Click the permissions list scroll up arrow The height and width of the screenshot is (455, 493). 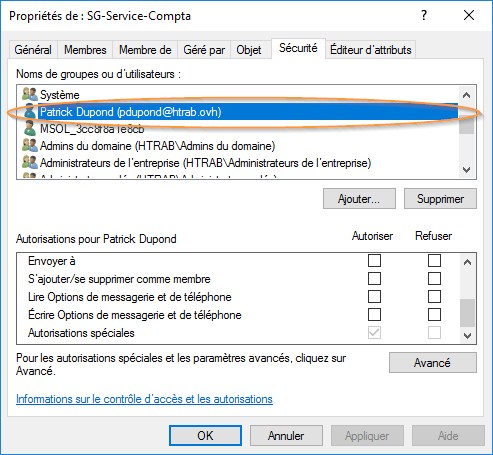(467, 262)
